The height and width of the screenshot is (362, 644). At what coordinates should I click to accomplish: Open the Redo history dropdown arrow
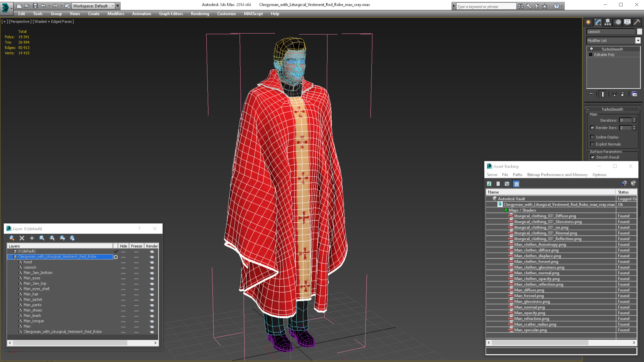(61, 6)
